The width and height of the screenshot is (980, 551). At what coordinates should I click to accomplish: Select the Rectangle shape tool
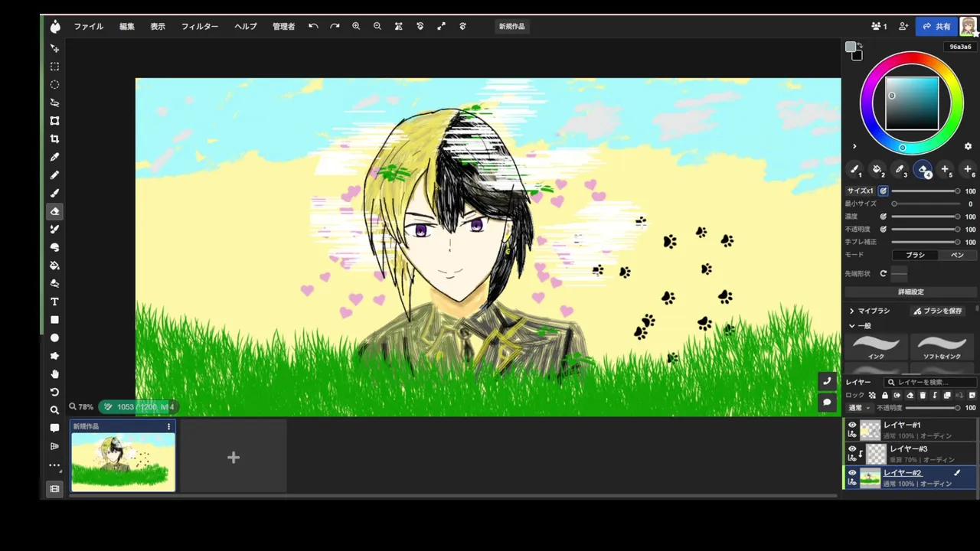coord(54,320)
